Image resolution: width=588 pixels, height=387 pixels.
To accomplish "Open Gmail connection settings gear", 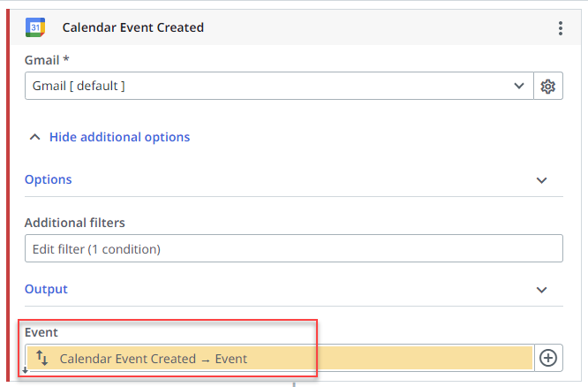I will [x=548, y=86].
